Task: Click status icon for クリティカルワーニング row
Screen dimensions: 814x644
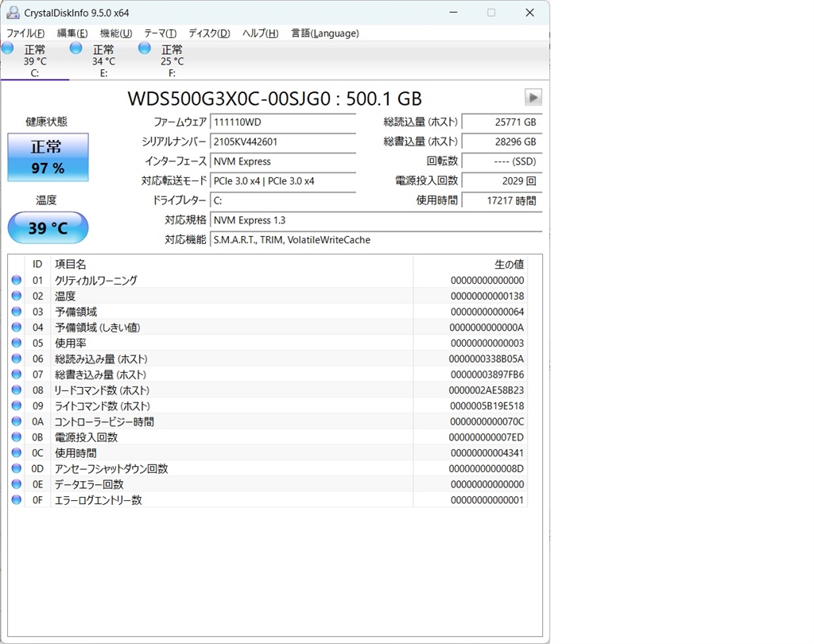Action: [x=17, y=280]
